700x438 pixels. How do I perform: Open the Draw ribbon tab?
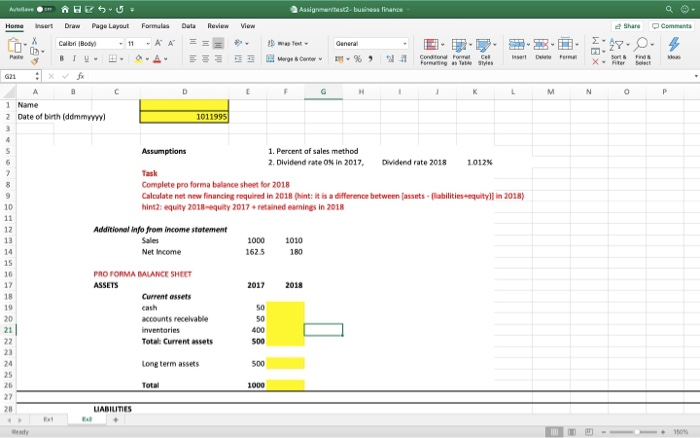pos(72,26)
